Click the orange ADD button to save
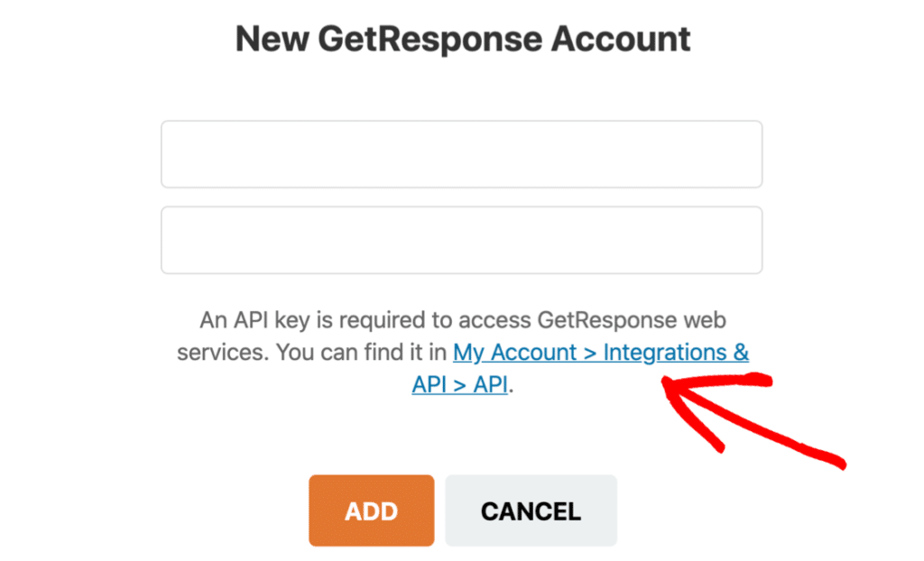 tap(371, 510)
